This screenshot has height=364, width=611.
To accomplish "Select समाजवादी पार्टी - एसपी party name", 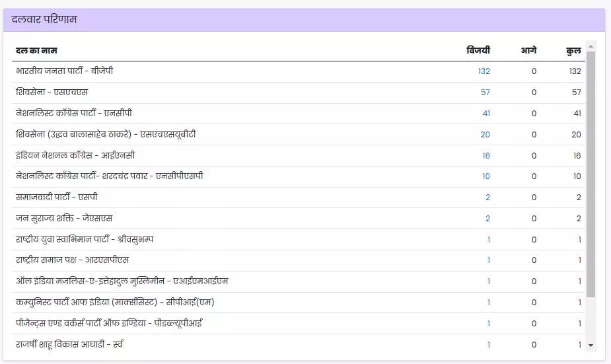I will [x=57, y=197].
